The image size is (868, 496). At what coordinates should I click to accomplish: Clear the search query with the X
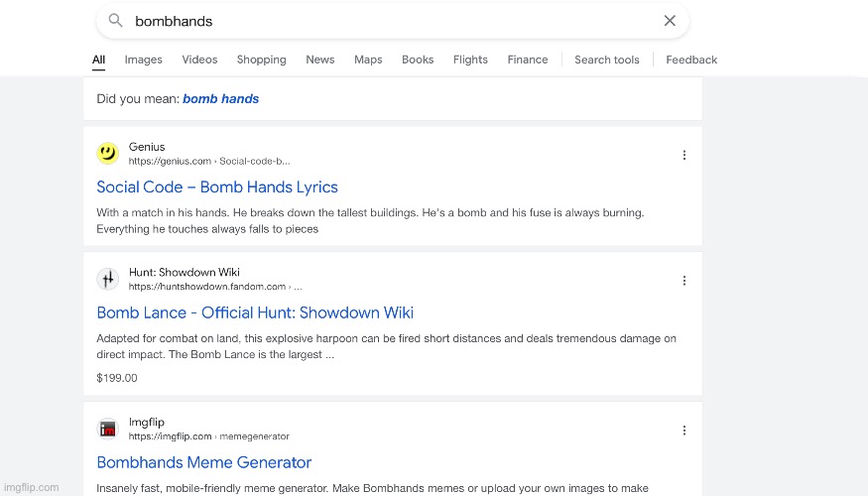[x=670, y=21]
